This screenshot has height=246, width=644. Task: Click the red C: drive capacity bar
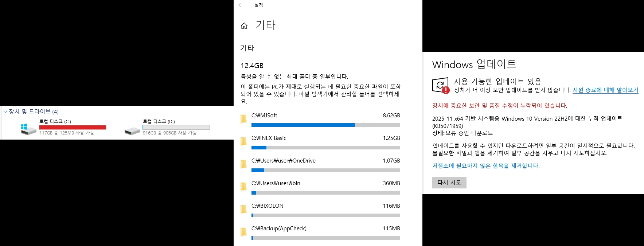(x=73, y=127)
